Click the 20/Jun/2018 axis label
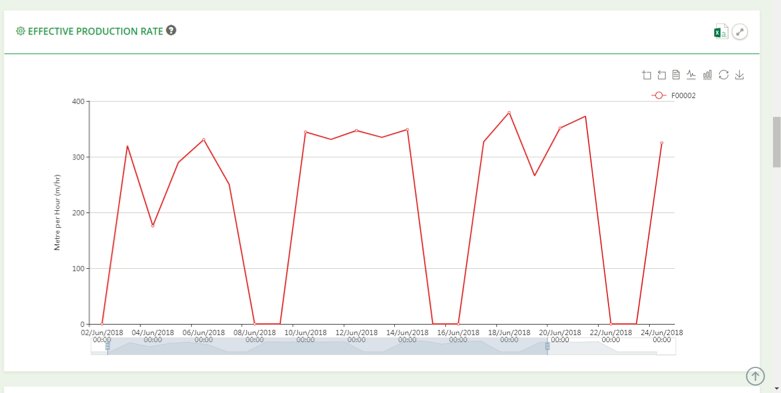This screenshot has width=781, height=393. pos(560,336)
